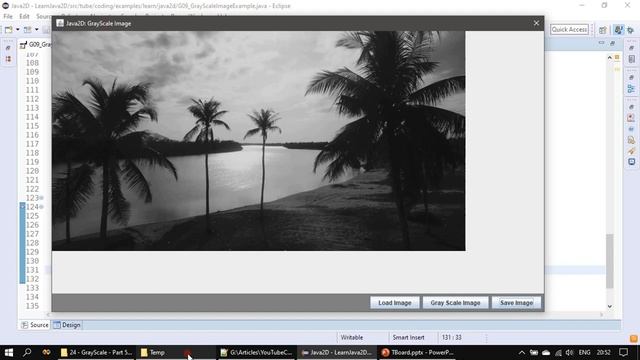Click the 131 : 33 cursor position

pos(451,338)
